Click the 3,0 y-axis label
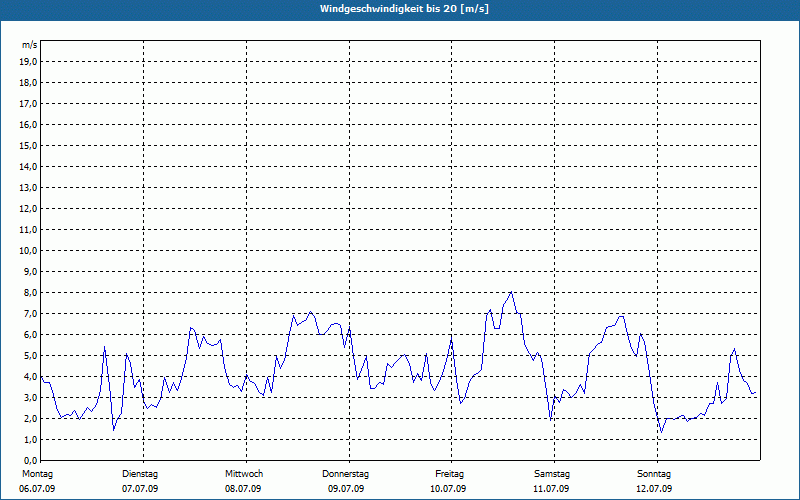The width and height of the screenshot is (800, 500). pos(31,397)
